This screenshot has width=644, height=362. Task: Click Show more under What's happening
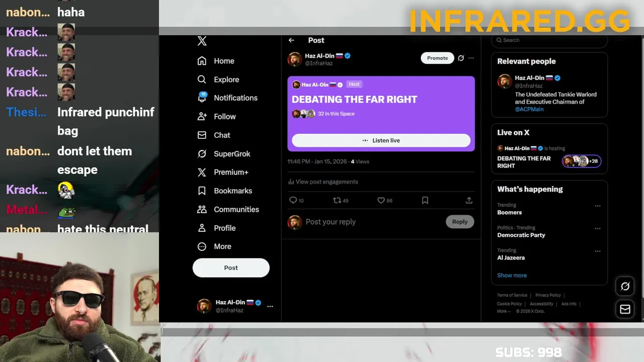tap(512, 276)
